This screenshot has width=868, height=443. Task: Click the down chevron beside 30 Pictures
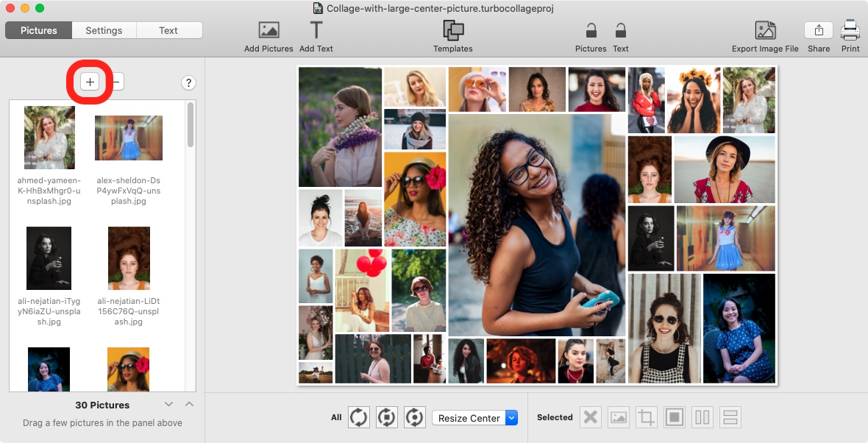[168, 404]
